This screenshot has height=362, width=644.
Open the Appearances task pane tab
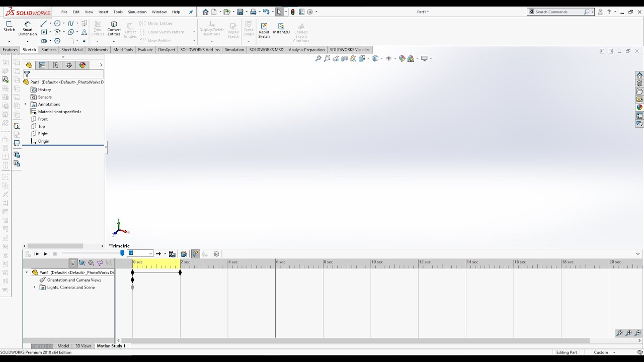tap(639, 107)
